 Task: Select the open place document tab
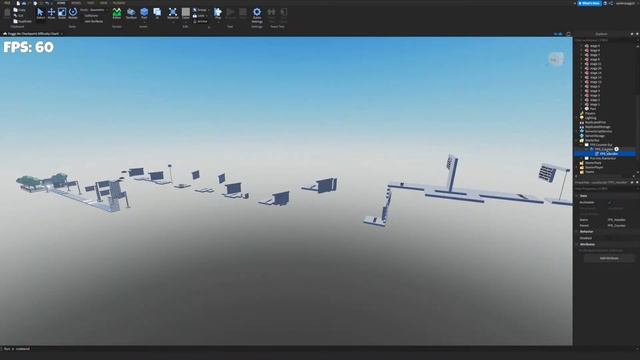(x=33, y=34)
